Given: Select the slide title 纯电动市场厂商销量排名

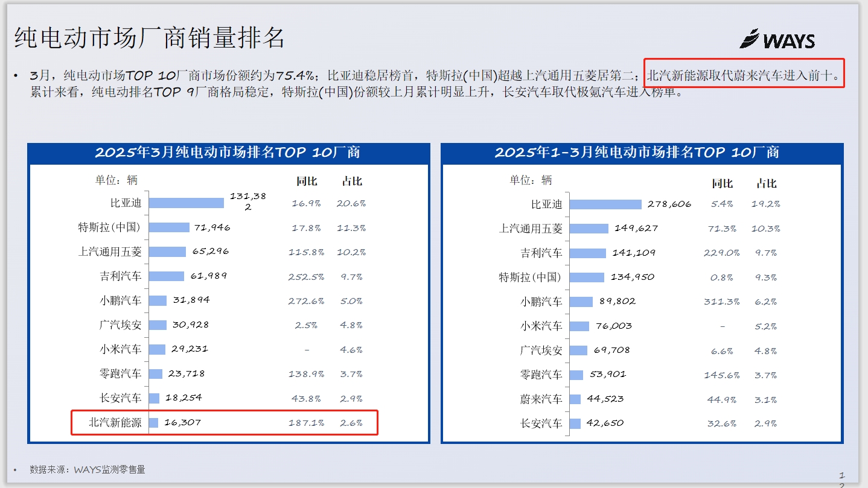Looking at the screenshot, I should click(x=149, y=37).
